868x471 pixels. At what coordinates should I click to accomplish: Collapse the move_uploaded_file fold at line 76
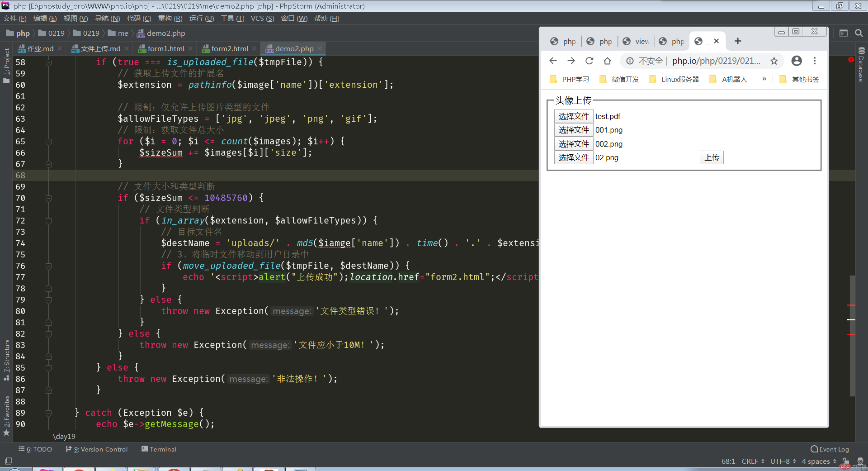48,266
